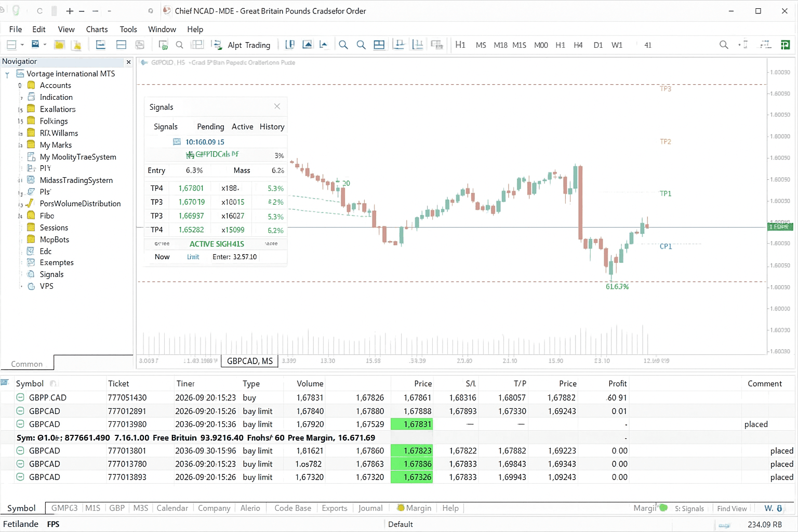Click the zoom out magnifier icon

[361, 45]
